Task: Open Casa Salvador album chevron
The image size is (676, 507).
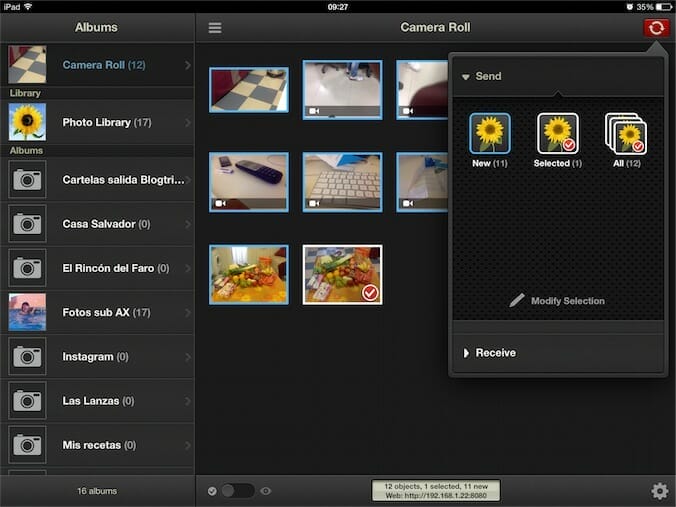Action: (187, 224)
